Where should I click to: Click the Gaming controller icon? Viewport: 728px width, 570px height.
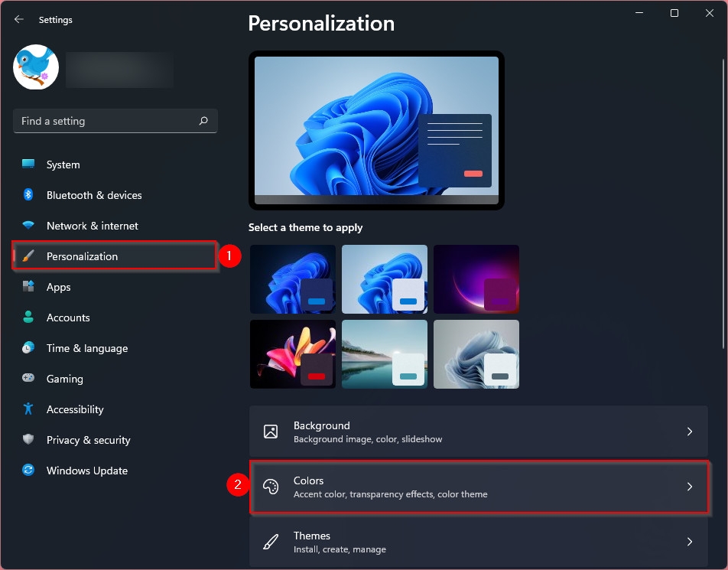[x=28, y=378]
